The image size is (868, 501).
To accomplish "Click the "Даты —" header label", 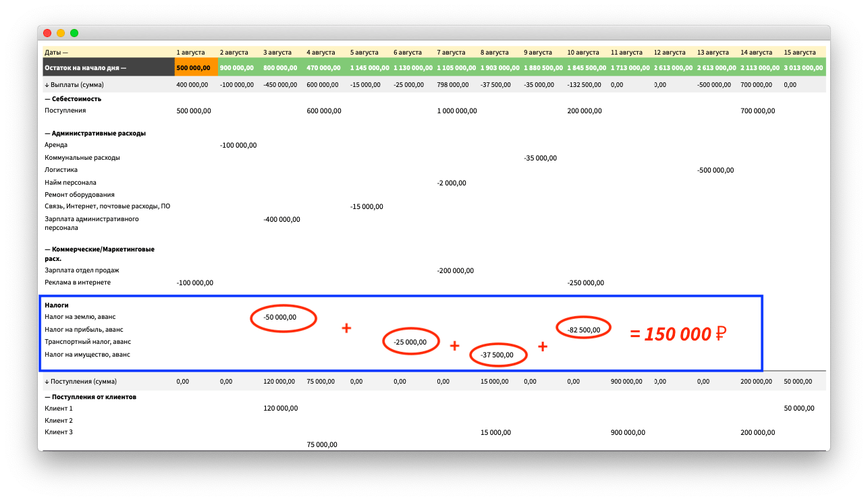I will [x=57, y=52].
